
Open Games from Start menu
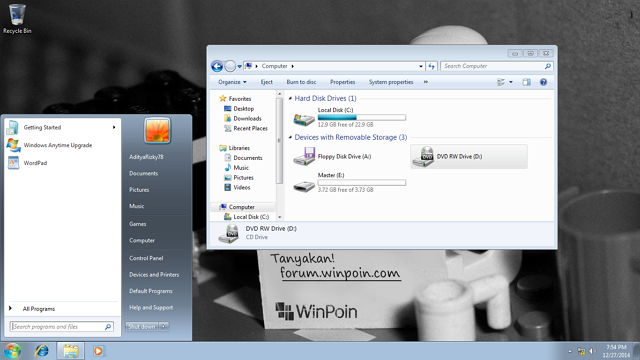(x=138, y=224)
